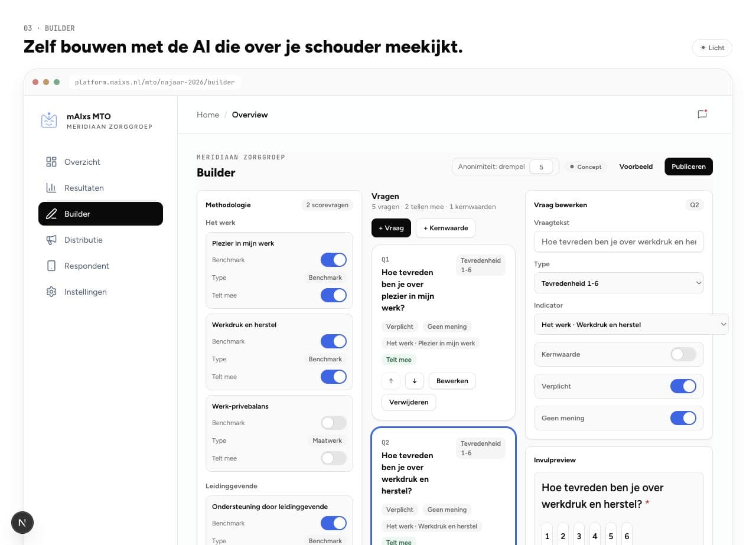Click the Overview breadcrumb
Screen dimensions: 756x545
[250, 115]
